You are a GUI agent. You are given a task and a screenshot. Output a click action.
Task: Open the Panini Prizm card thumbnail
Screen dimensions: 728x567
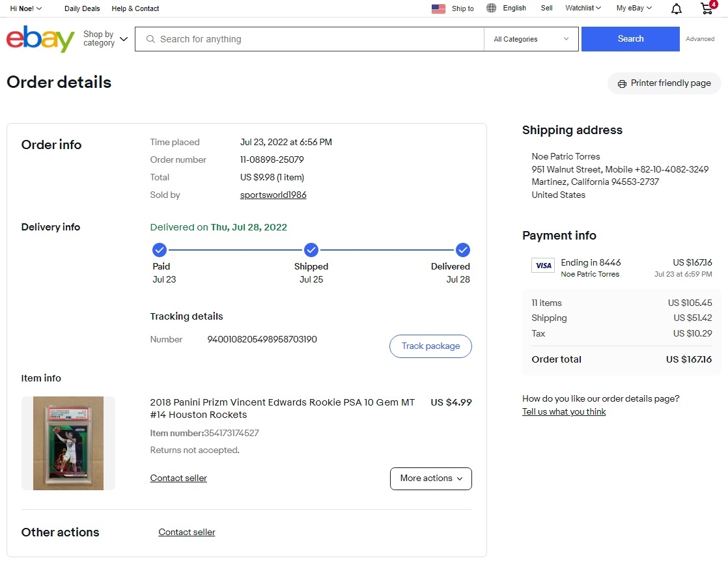click(68, 443)
